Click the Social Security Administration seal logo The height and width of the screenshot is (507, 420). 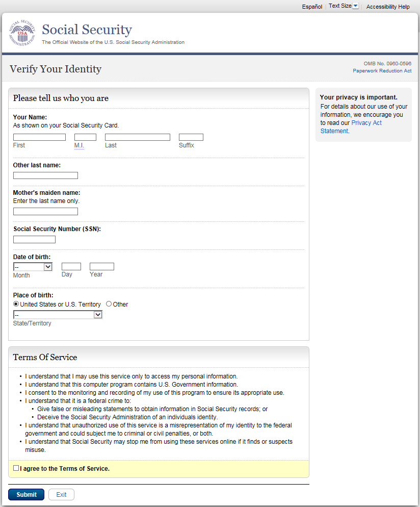(22, 34)
